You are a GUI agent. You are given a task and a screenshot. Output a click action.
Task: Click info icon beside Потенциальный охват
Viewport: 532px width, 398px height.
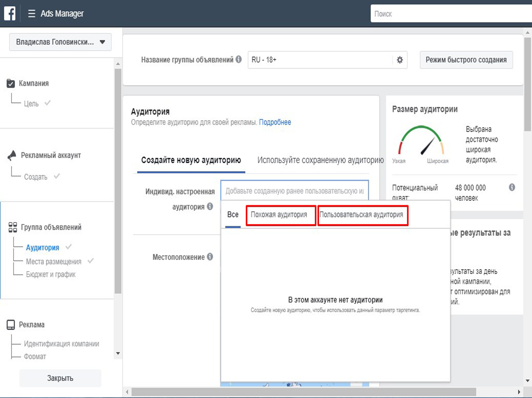[512, 187]
